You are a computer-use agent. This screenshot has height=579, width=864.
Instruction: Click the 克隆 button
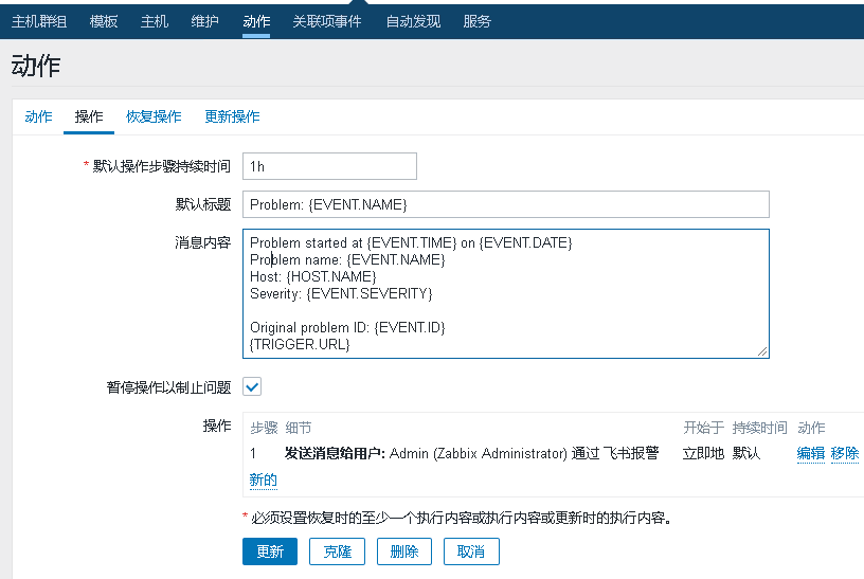(x=336, y=551)
